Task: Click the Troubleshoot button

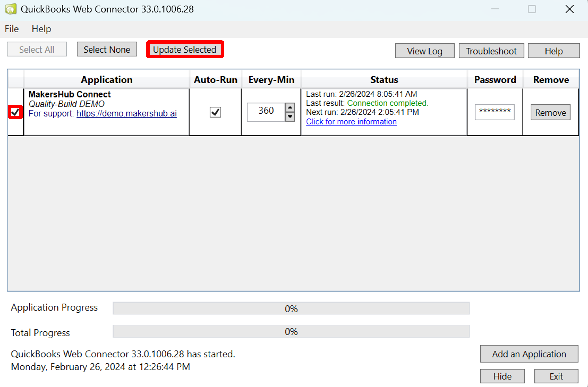Action: coord(491,51)
